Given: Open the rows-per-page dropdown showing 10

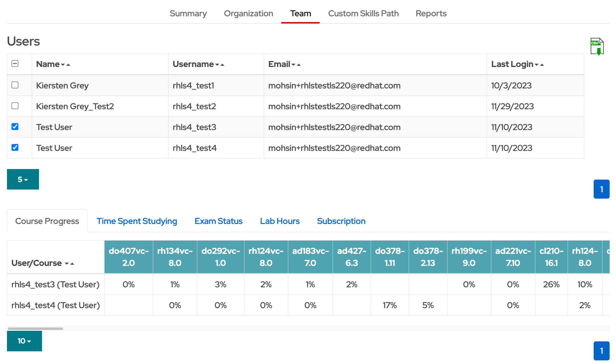Looking at the screenshot, I should [24, 341].
